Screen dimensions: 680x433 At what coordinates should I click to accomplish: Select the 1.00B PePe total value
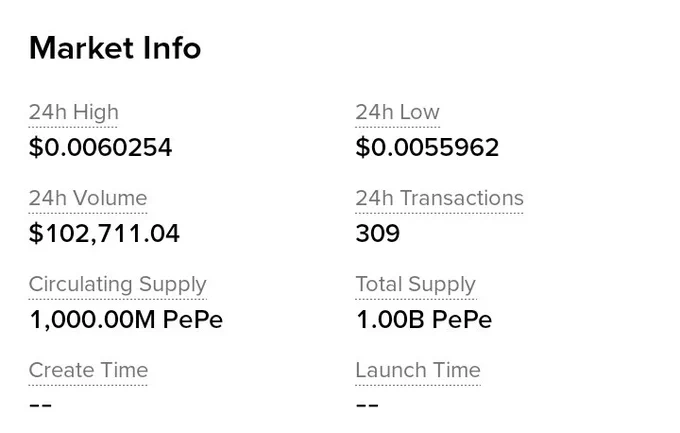coord(424,320)
